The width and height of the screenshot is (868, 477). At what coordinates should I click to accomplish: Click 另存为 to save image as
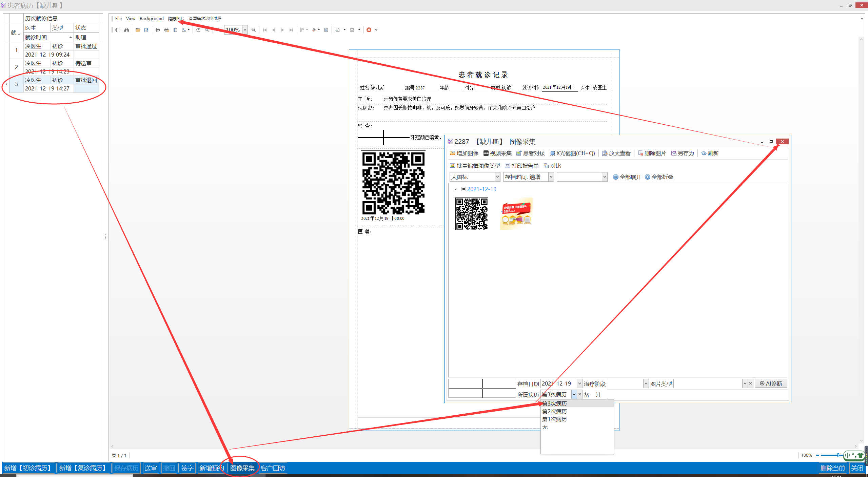(x=683, y=153)
